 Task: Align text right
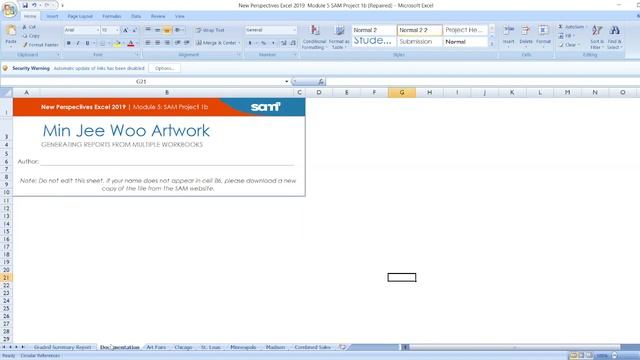coord(167,43)
